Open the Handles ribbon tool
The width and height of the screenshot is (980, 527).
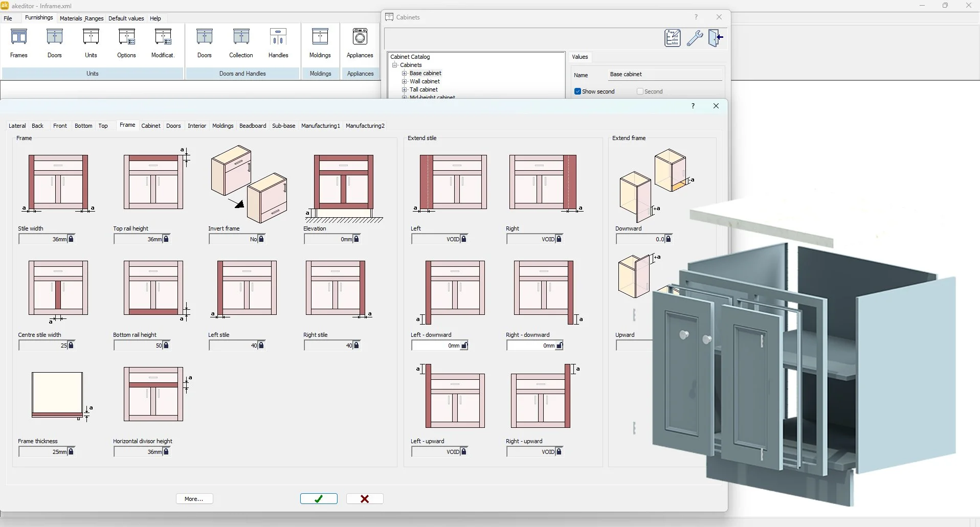pyautogui.click(x=279, y=43)
